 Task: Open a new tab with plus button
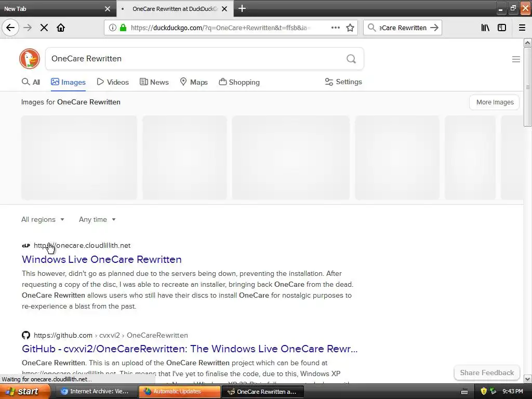242,8
